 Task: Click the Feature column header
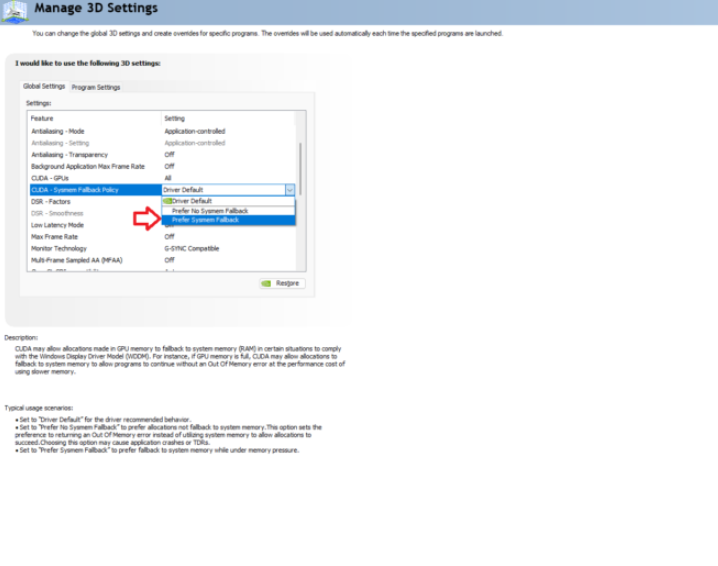(42, 118)
